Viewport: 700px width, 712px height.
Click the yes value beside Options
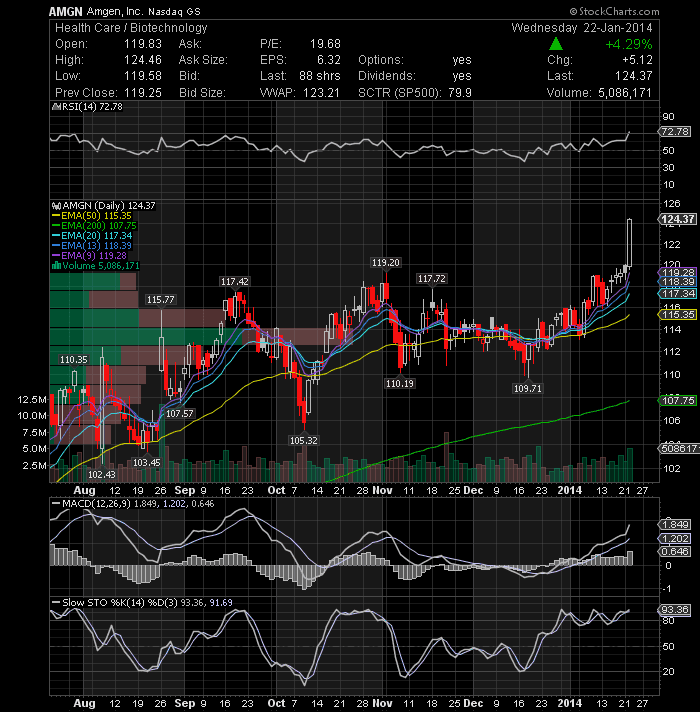pyautogui.click(x=462, y=60)
